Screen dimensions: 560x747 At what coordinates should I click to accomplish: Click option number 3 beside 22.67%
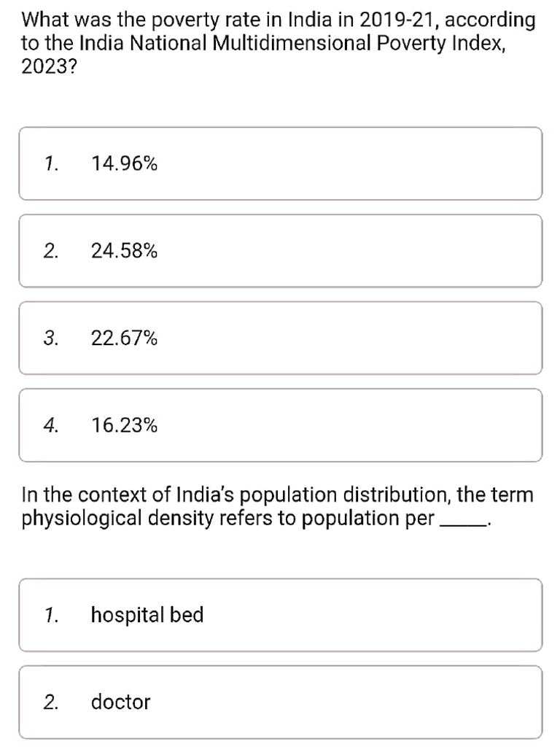(50, 338)
